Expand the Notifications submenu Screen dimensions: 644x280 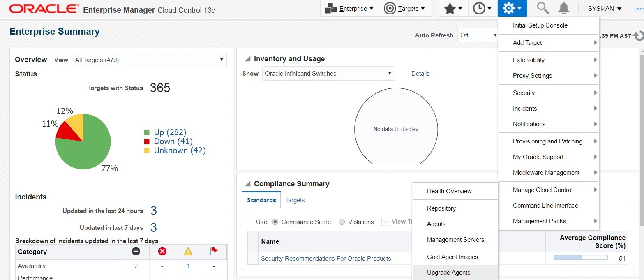[x=549, y=124]
